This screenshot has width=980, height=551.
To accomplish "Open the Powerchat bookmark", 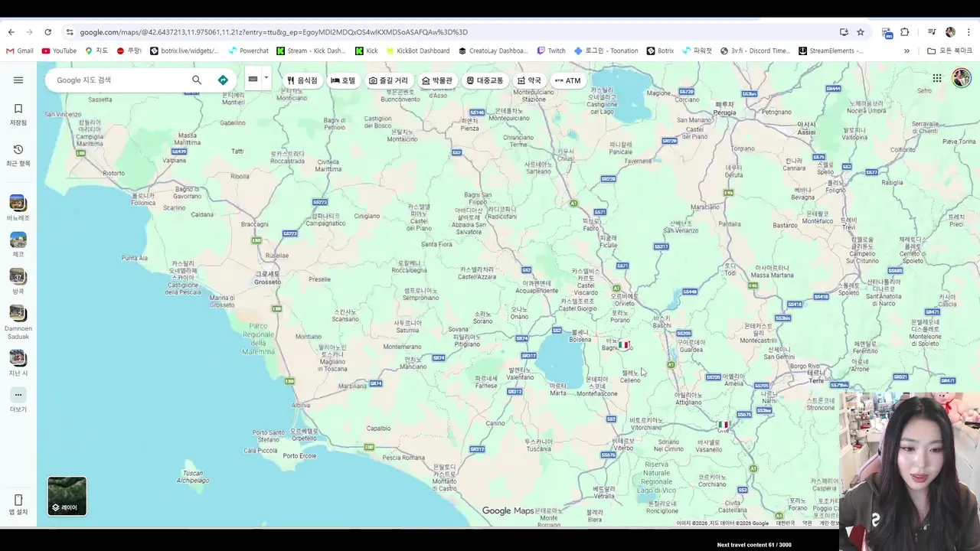I will point(248,51).
